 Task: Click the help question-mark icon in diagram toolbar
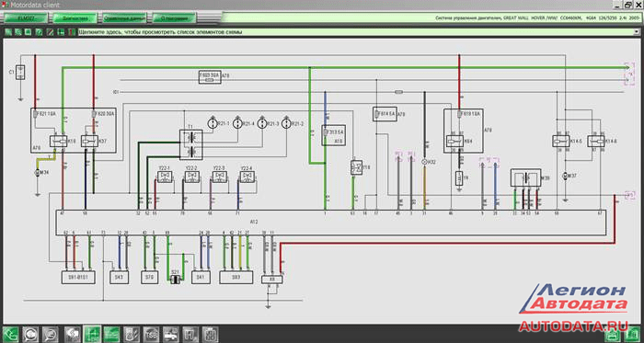click(x=39, y=32)
